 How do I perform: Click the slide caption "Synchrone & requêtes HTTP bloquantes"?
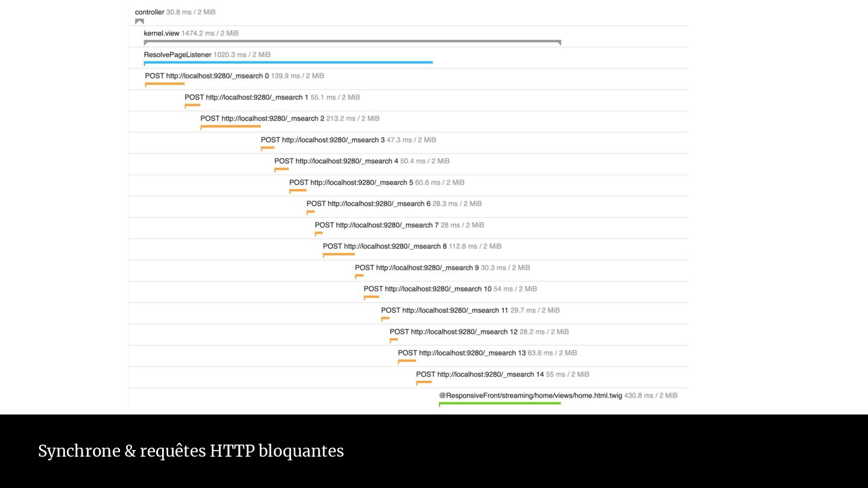click(x=191, y=451)
